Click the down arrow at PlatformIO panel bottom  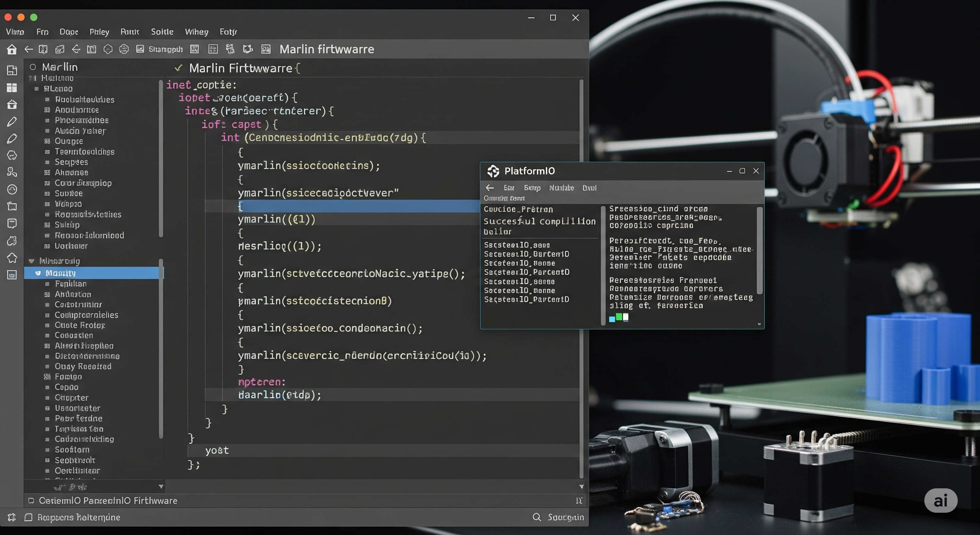[759, 324]
